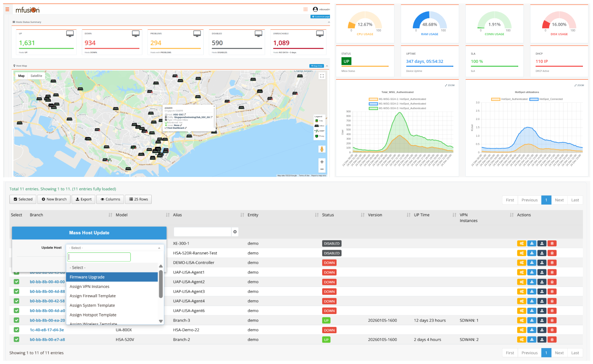Zoom out on the host map
593x364 pixels.
tap(322, 169)
